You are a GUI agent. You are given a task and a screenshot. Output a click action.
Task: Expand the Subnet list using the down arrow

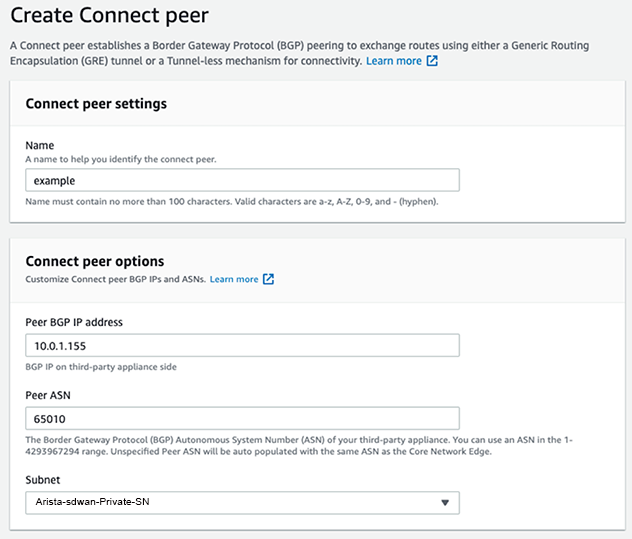tap(444, 502)
